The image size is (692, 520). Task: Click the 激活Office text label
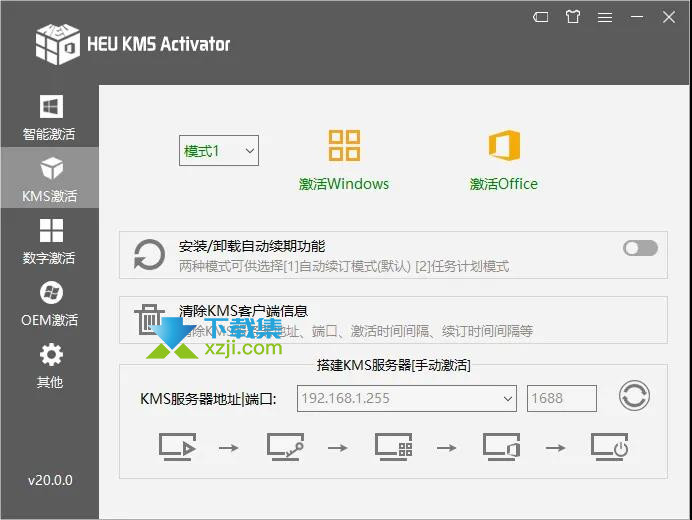pyautogui.click(x=504, y=184)
